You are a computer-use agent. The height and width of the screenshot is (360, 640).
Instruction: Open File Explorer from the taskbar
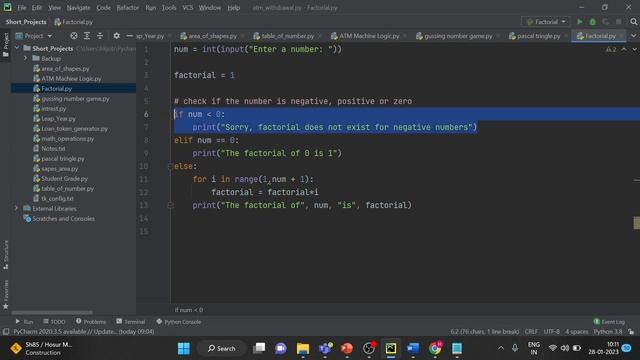[x=303, y=348]
